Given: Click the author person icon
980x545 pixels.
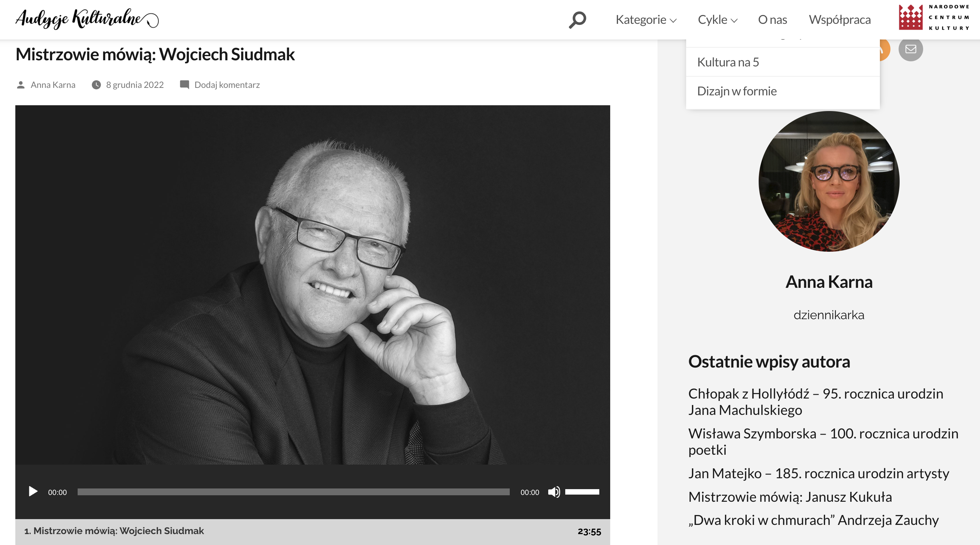Looking at the screenshot, I should pos(21,85).
